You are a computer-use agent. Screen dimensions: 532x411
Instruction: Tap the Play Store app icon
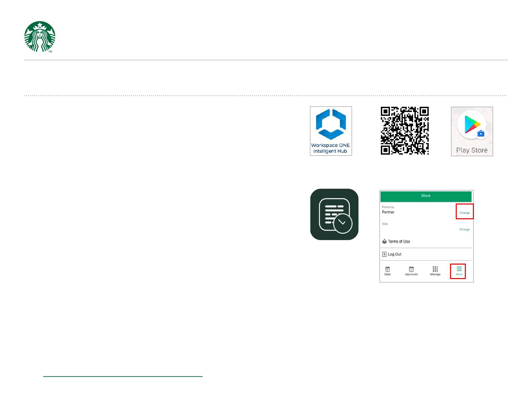click(x=472, y=131)
